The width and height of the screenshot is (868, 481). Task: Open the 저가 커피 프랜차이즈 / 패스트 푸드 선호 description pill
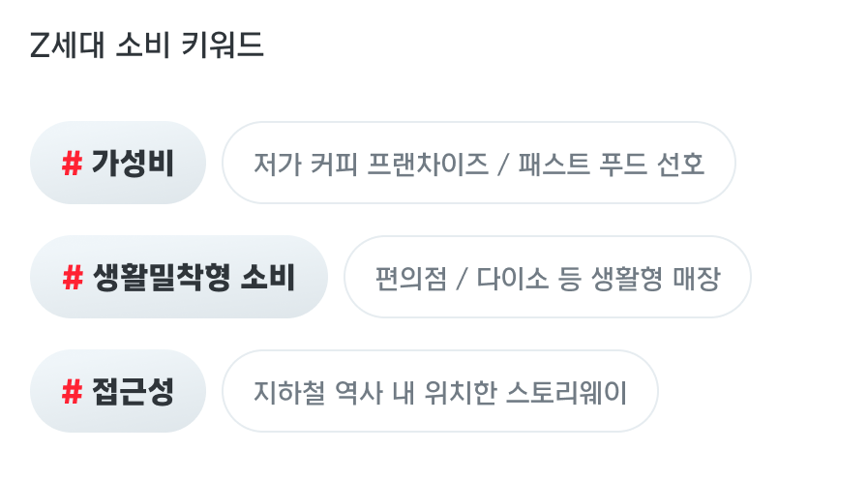(479, 163)
